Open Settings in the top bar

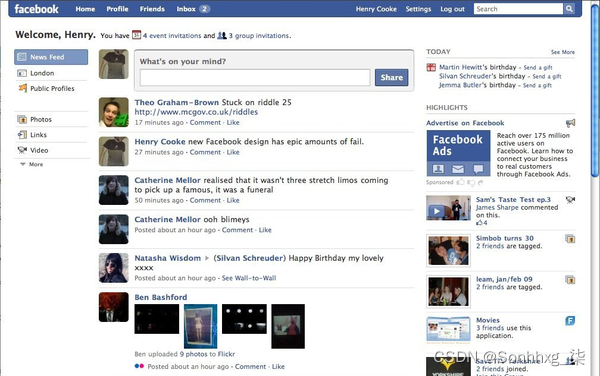(418, 9)
